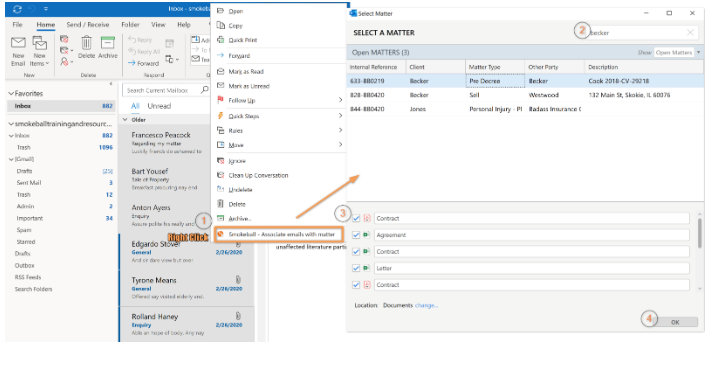This screenshot has width=713, height=370.
Task: Select the Jones Personal Injury matter row
Action: pos(525,109)
